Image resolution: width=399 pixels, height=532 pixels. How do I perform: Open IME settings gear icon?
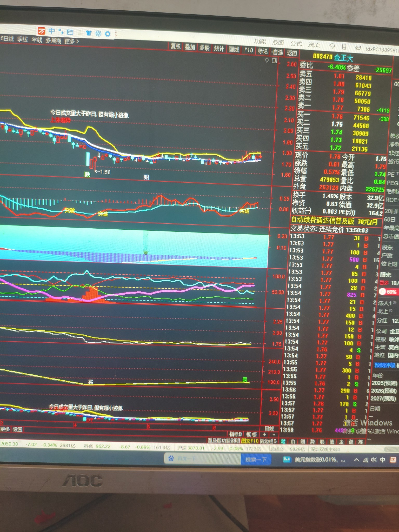click(x=108, y=34)
